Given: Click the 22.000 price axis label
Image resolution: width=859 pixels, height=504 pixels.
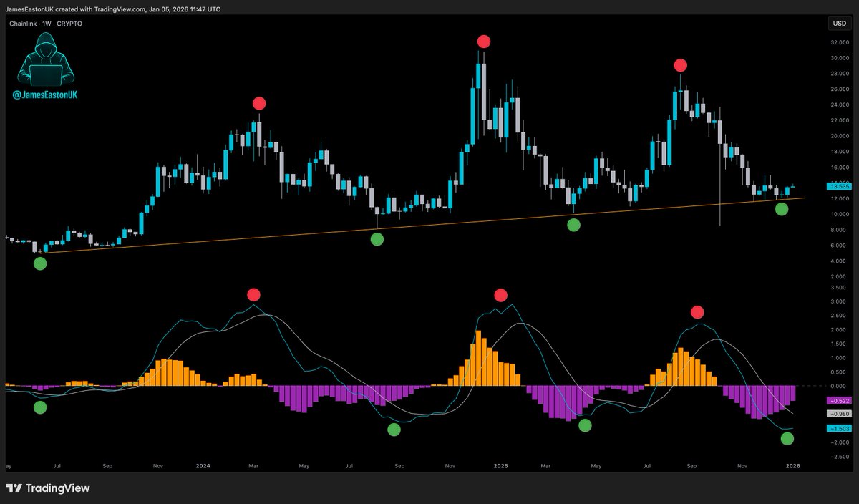Looking at the screenshot, I should point(838,120).
